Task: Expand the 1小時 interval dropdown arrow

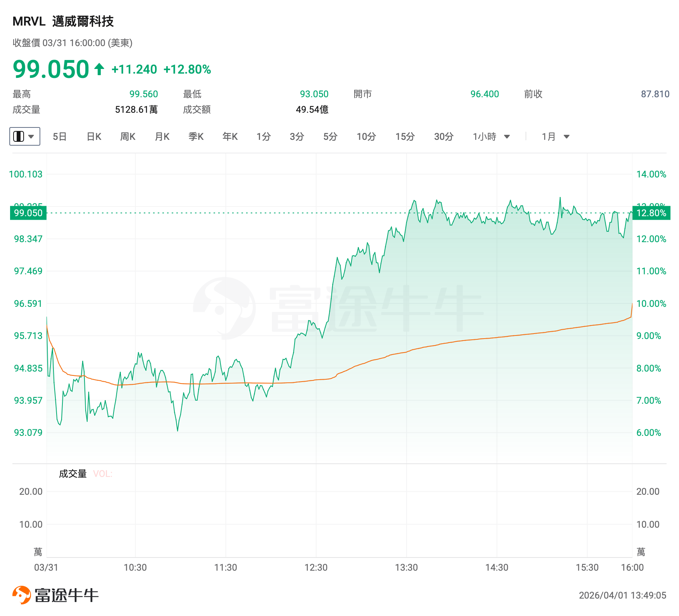Action: point(507,137)
